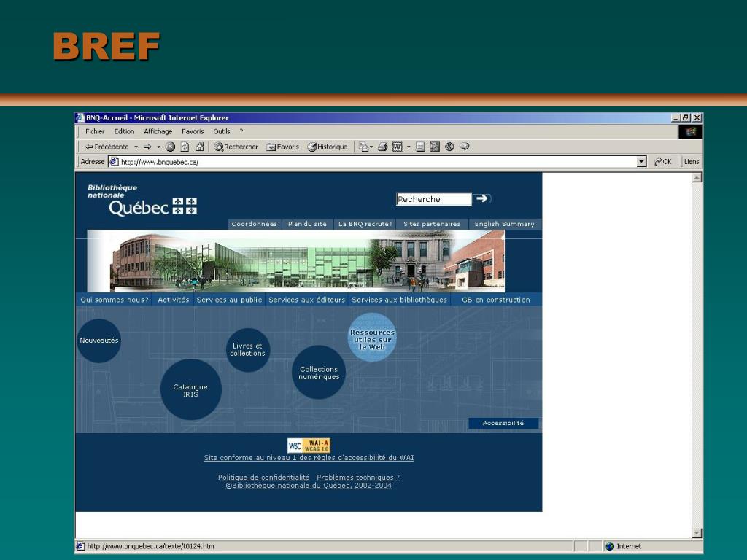Click Services au public nav item
The width and height of the screenshot is (747, 560).
coord(229,300)
